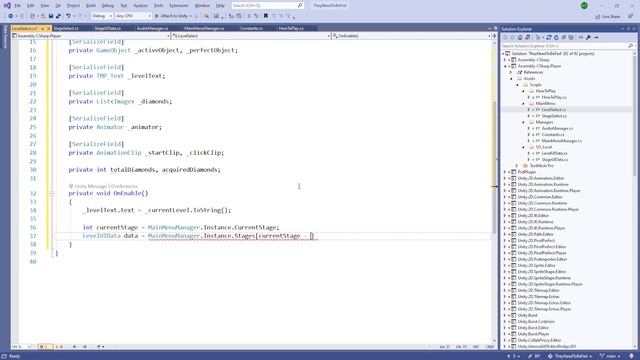Collapse the OnEnable method outlining toggle
The height and width of the screenshot is (360, 640).
[52, 193]
